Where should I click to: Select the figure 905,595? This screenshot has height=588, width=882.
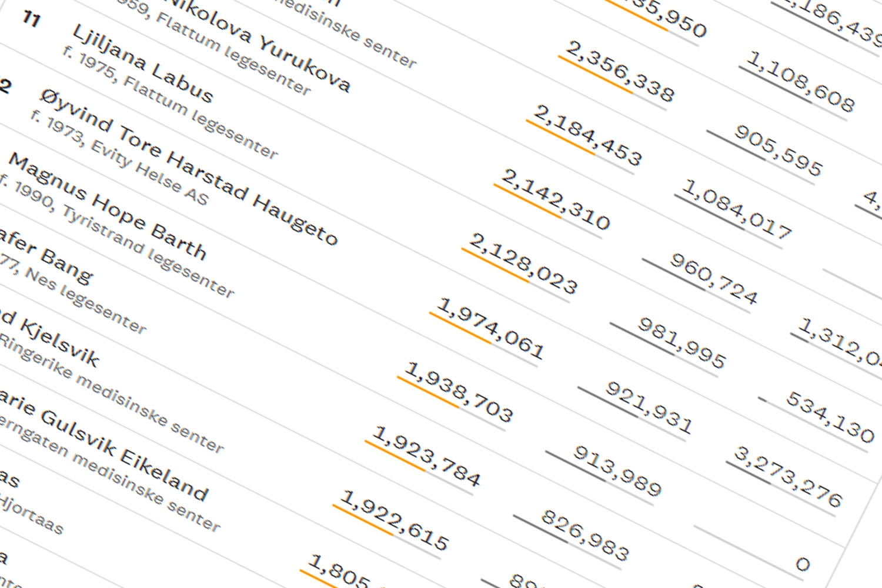tap(777, 150)
